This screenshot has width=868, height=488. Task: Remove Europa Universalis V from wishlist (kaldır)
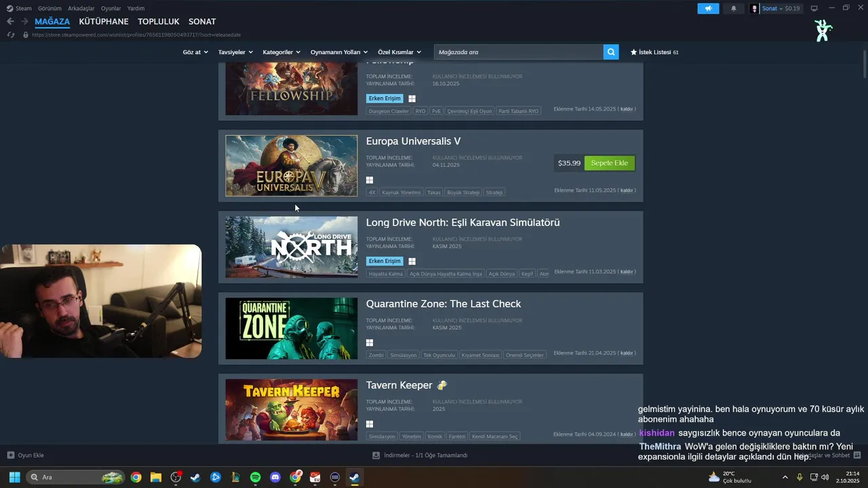pyautogui.click(x=627, y=190)
